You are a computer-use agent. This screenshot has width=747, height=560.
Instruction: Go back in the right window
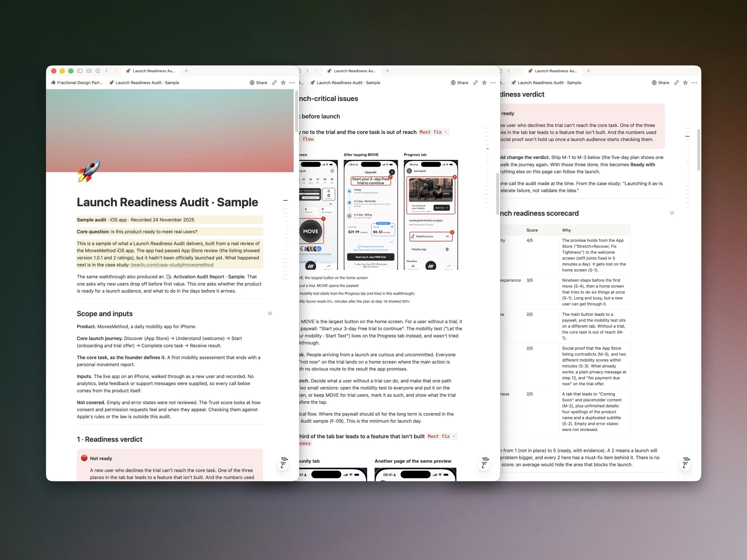coord(509,71)
